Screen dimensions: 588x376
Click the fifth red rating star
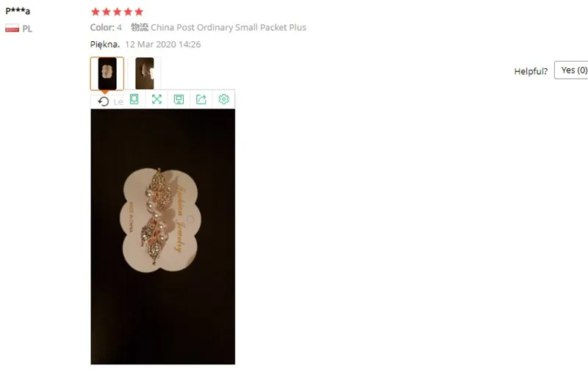point(139,12)
